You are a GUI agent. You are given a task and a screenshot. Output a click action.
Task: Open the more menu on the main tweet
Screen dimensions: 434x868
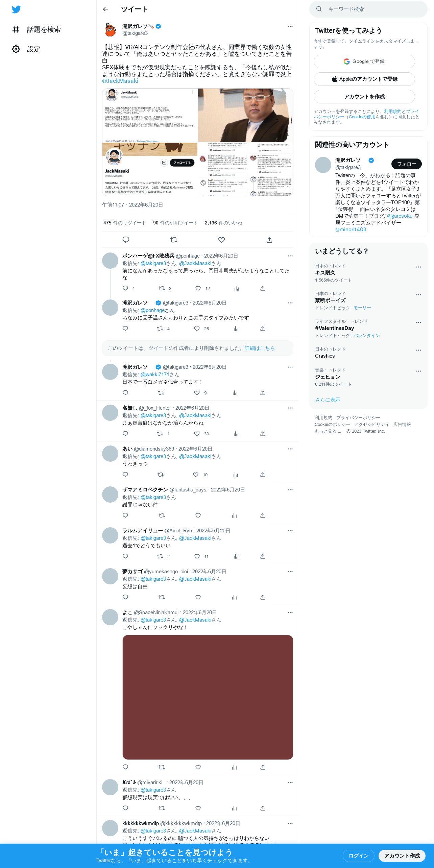pyautogui.click(x=290, y=26)
